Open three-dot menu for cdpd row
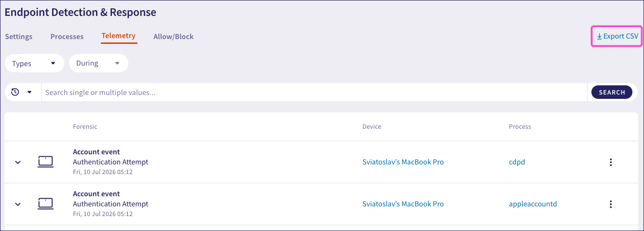Viewport: 644px width, 231px height. (x=611, y=162)
